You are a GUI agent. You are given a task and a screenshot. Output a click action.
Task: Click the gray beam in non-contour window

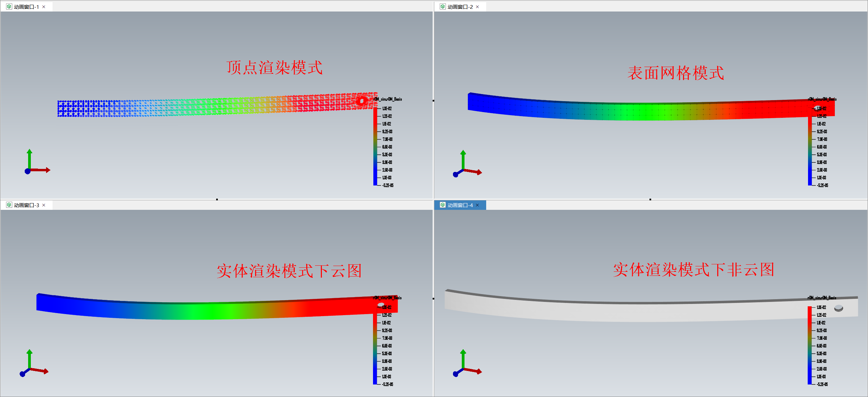pyautogui.click(x=610, y=311)
